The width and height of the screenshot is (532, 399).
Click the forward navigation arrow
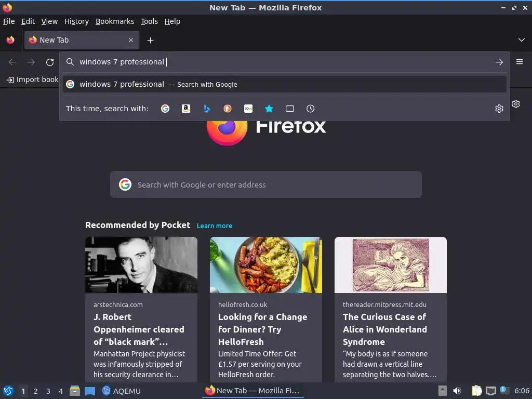click(x=31, y=62)
